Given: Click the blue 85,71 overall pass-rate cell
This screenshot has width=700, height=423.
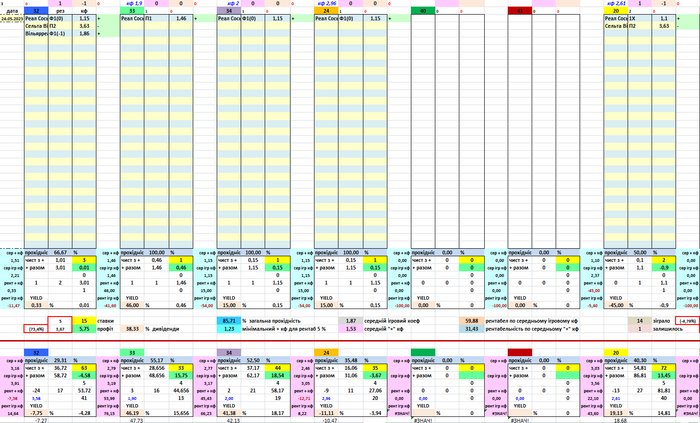Looking at the screenshot, I should pos(229,321).
